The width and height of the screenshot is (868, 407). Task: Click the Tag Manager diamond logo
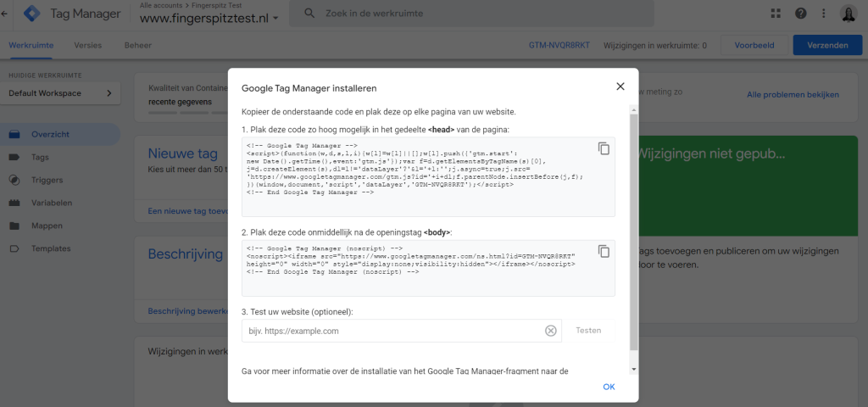coord(32,14)
